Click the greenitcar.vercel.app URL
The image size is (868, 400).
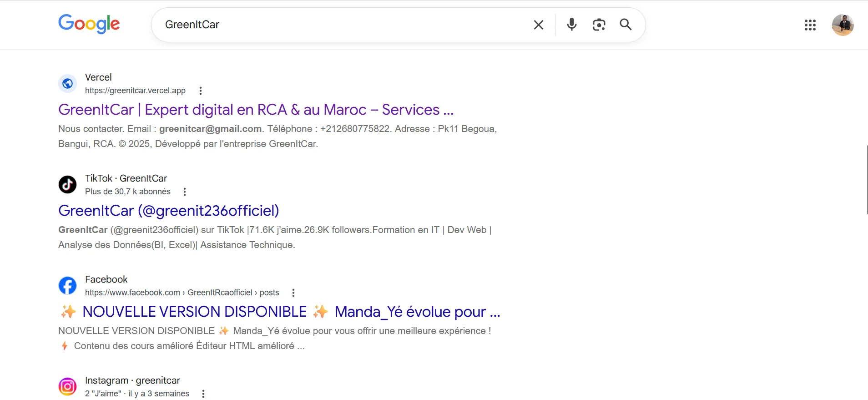tap(135, 91)
